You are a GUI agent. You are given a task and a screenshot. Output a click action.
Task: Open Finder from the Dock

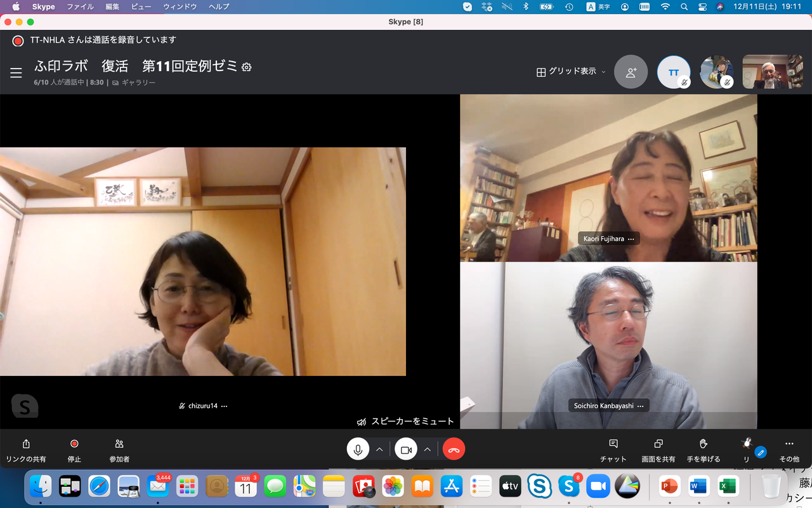pyautogui.click(x=41, y=486)
